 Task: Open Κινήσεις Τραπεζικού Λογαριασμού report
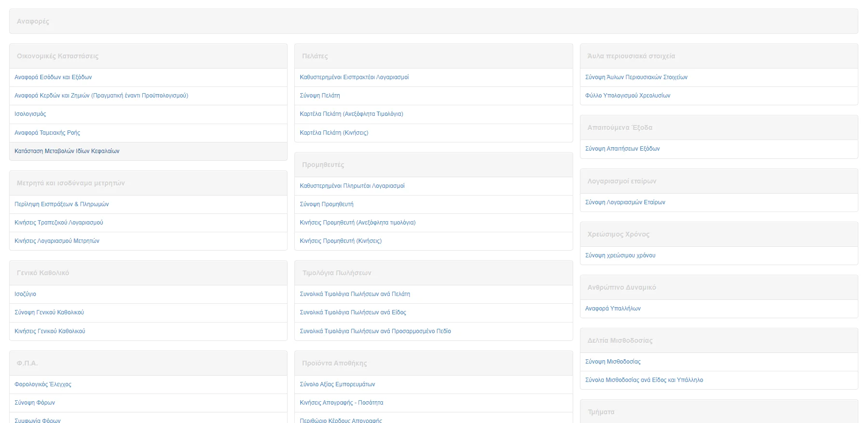pyautogui.click(x=59, y=223)
